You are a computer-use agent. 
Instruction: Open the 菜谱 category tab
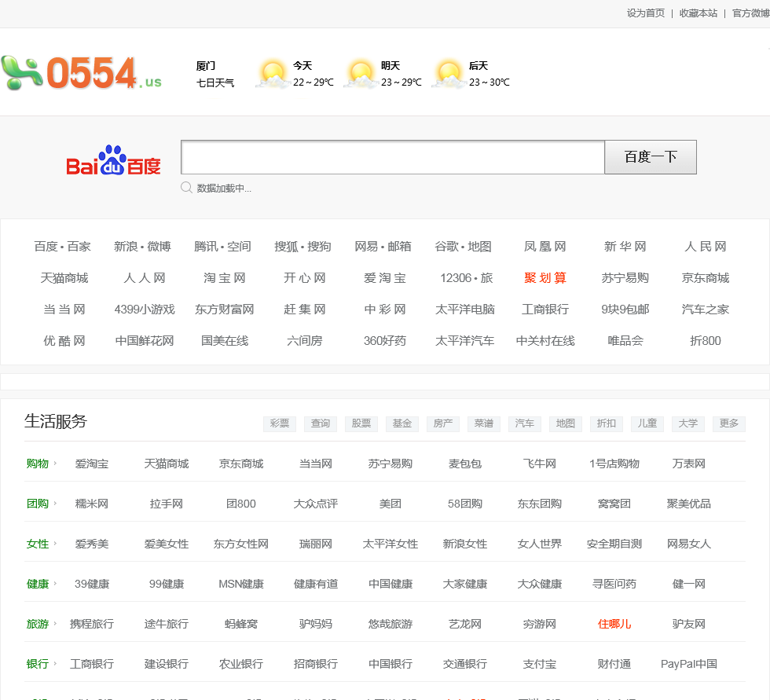click(484, 423)
